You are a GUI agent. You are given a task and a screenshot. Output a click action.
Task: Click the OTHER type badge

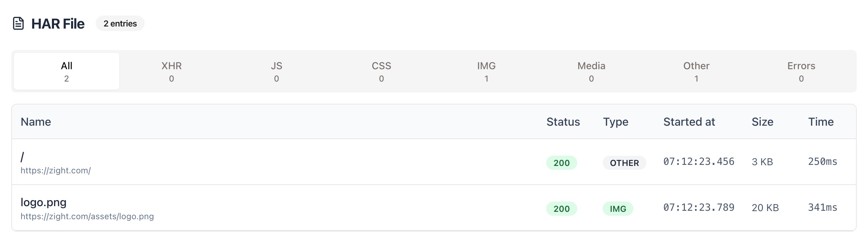pyautogui.click(x=624, y=163)
